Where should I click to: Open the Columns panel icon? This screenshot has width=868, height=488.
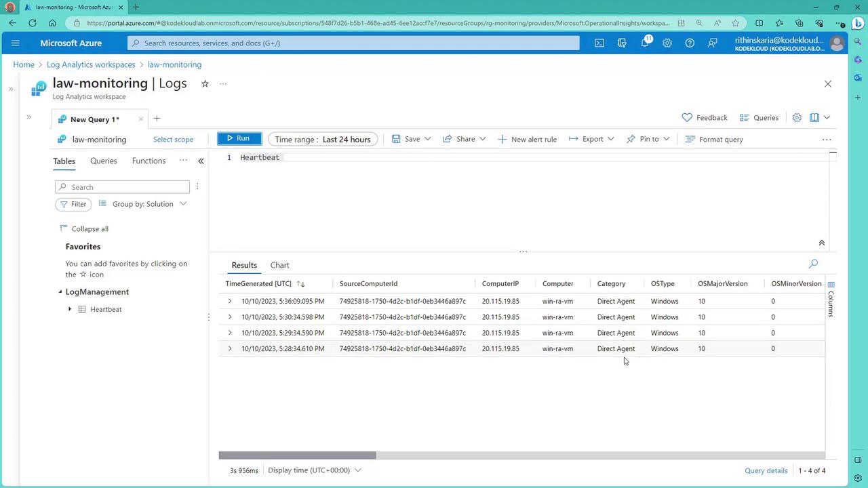[x=831, y=300]
